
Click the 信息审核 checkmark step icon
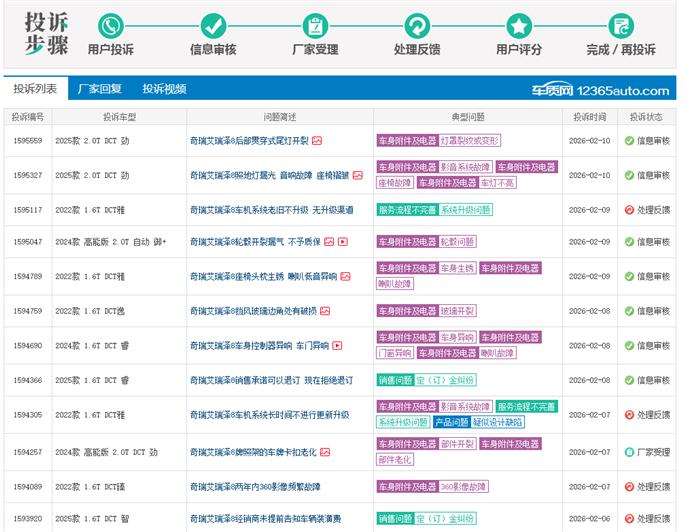tap(213, 25)
